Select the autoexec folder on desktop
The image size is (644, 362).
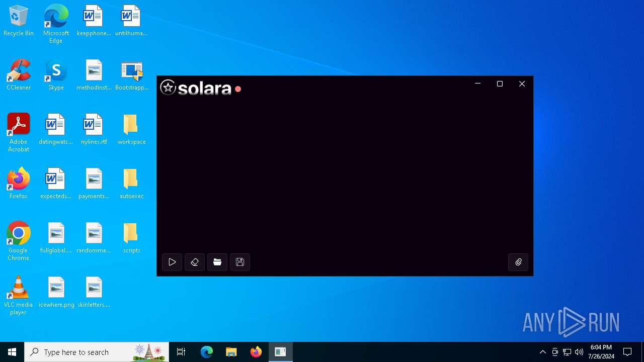(131, 184)
